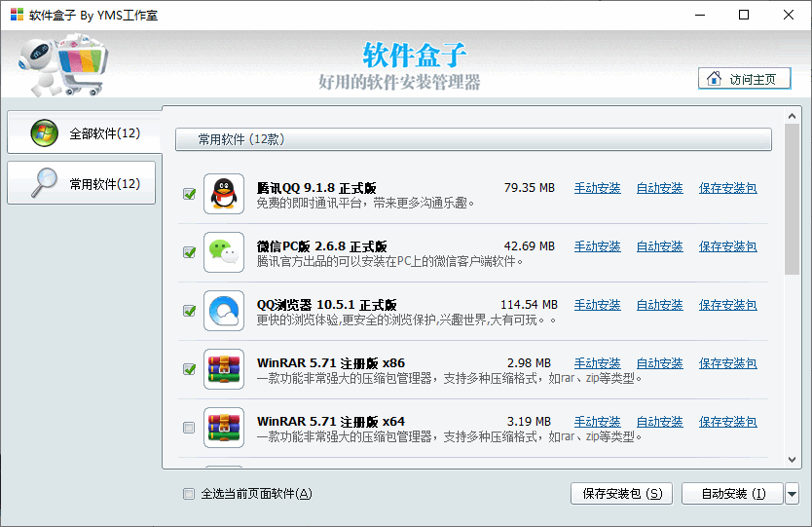Click the WinRAR x86 books icon
Image resolution: width=812 pixels, height=527 pixels.
click(224, 369)
